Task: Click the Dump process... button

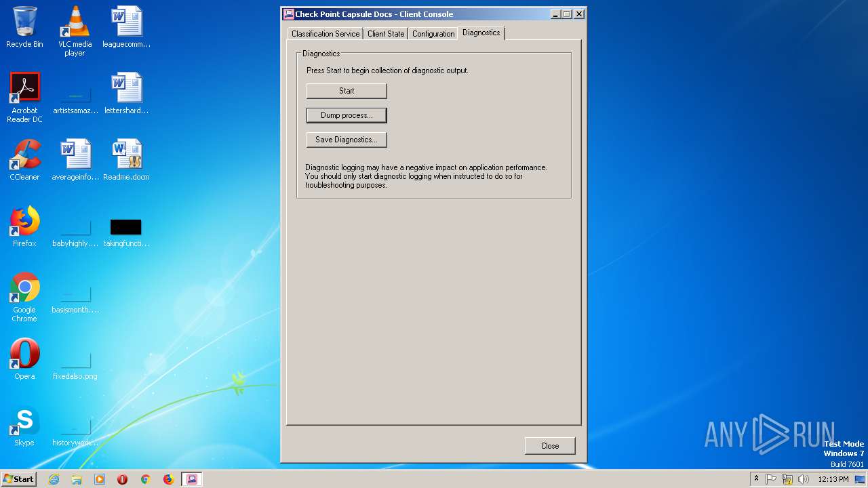Action: tap(347, 115)
